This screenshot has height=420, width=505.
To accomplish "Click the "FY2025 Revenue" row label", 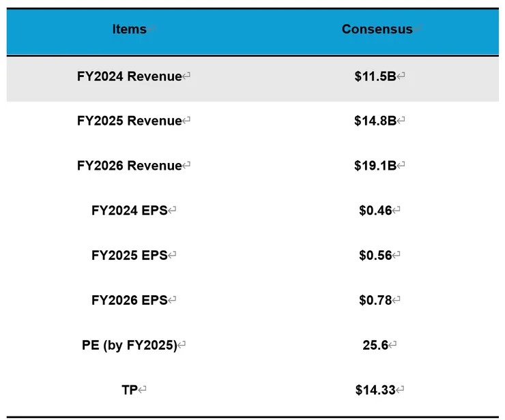I will (x=130, y=121).
